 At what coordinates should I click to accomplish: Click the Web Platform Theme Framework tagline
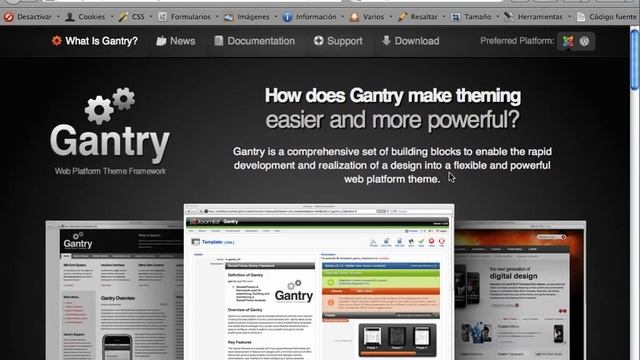click(x=110, y=171)
